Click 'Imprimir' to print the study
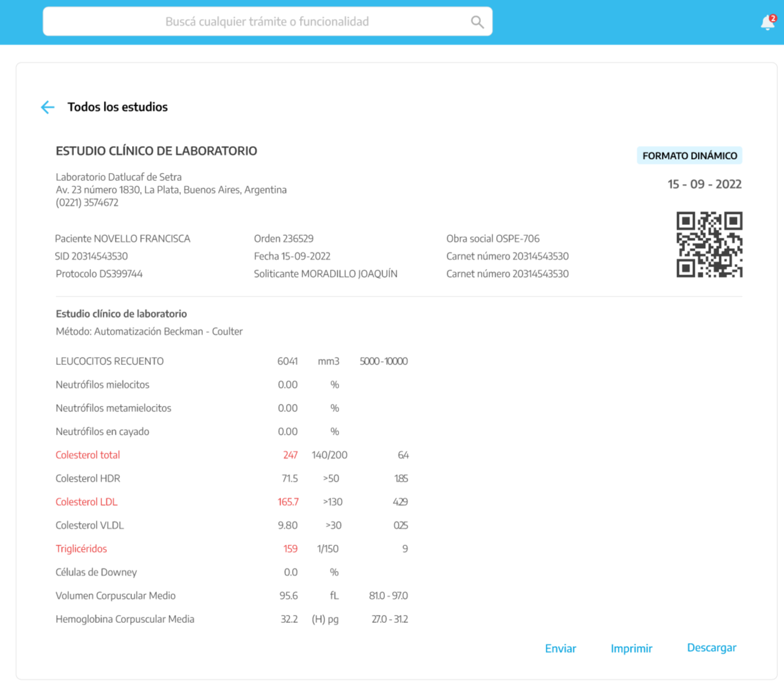Screen dimensions: 784x692 click(x=631, y=649)
